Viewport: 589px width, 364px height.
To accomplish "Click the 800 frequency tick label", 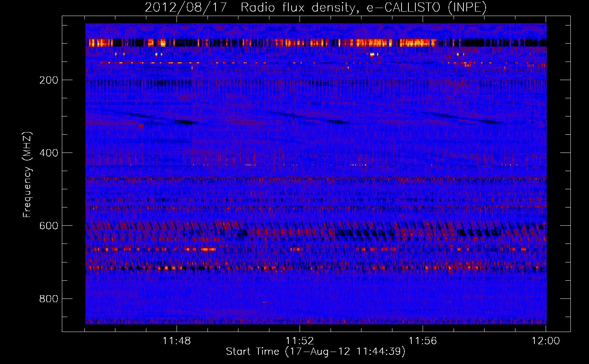I will point(49,299).
